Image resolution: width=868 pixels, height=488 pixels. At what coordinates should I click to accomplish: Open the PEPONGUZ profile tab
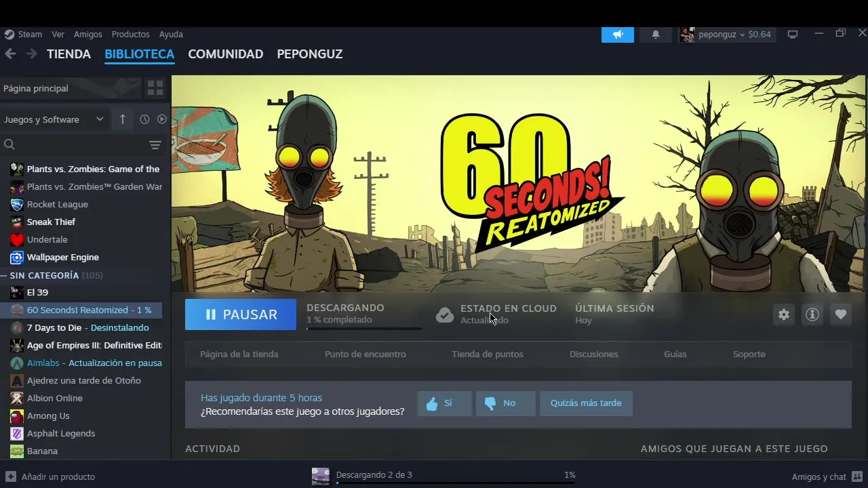click(x=310, y=54)
